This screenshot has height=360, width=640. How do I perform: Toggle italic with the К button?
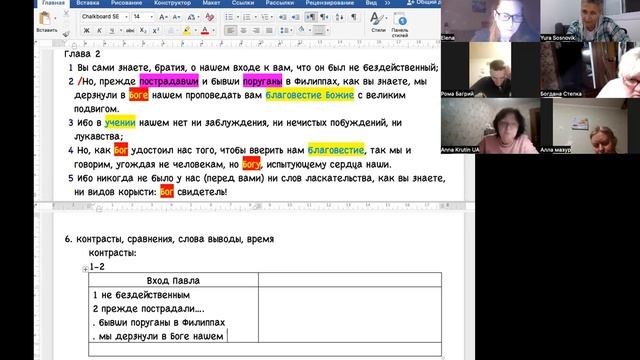click(99, 31)
